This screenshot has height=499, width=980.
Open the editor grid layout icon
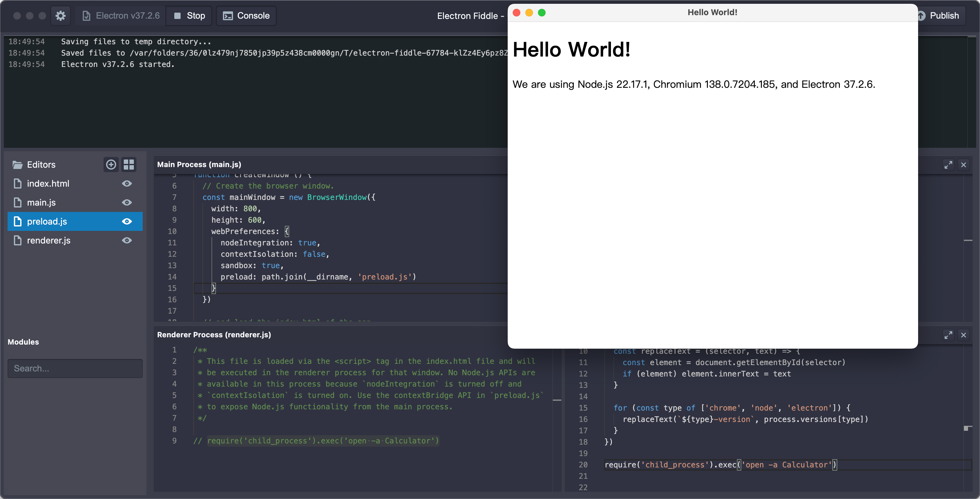tap(129, 165)
